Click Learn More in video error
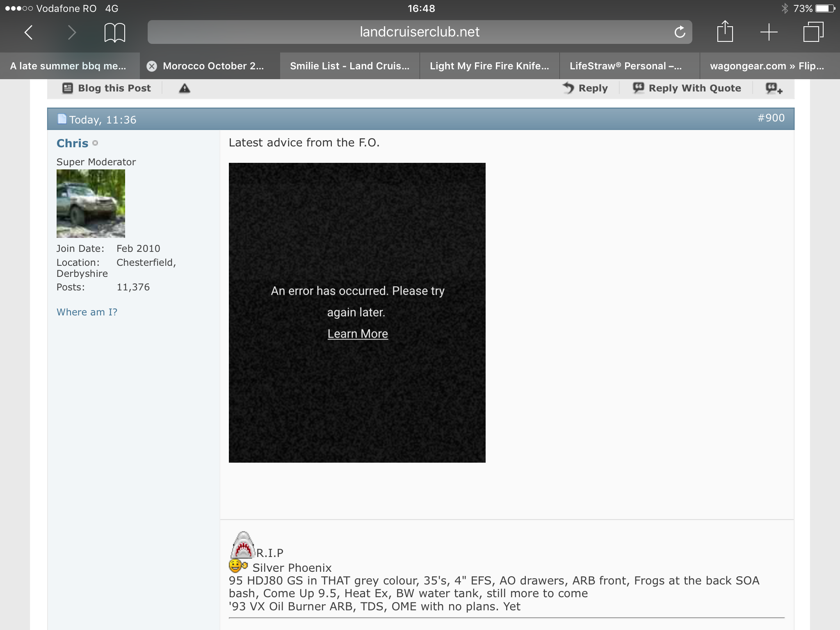Image resolution: width=840 pixels, height=630 pixels. tap(358, 334)
